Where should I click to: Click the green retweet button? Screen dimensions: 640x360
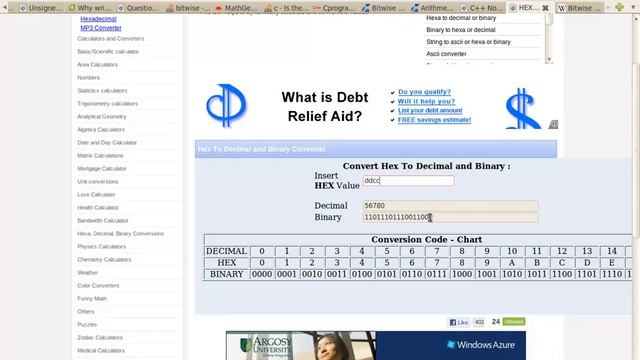513,322
